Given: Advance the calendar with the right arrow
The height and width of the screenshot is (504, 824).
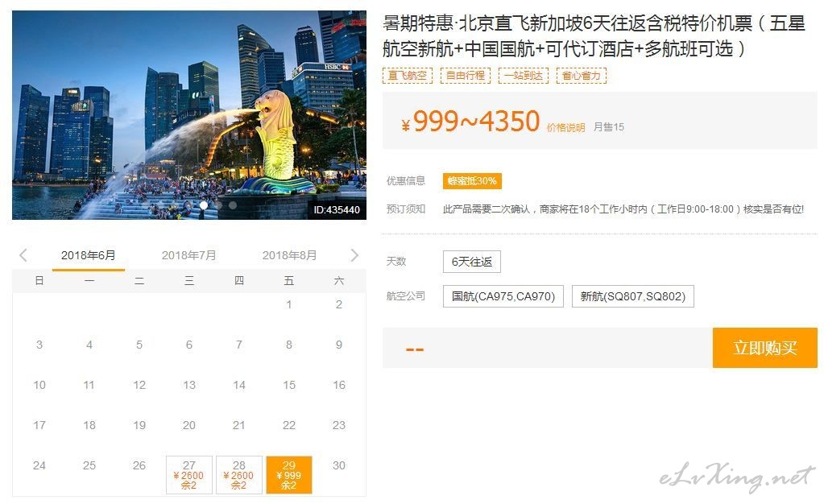Looking at the screenshot, I should click(x=354, y=255).
